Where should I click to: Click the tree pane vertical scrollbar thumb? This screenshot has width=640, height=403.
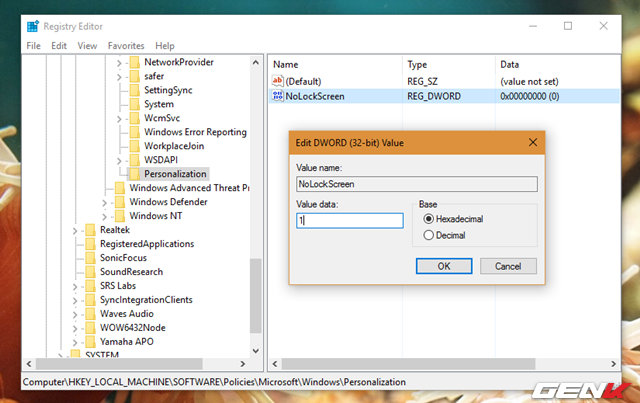tap(256, 296)
